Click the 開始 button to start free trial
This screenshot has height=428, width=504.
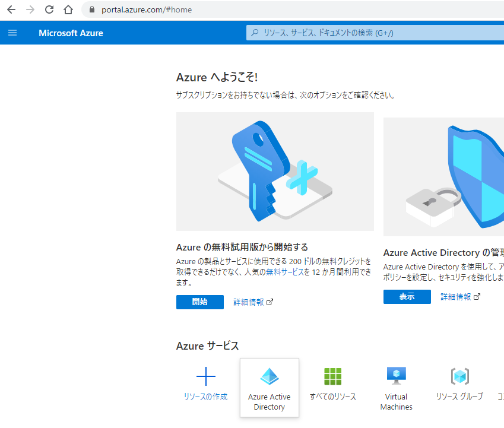pos(199,302)
